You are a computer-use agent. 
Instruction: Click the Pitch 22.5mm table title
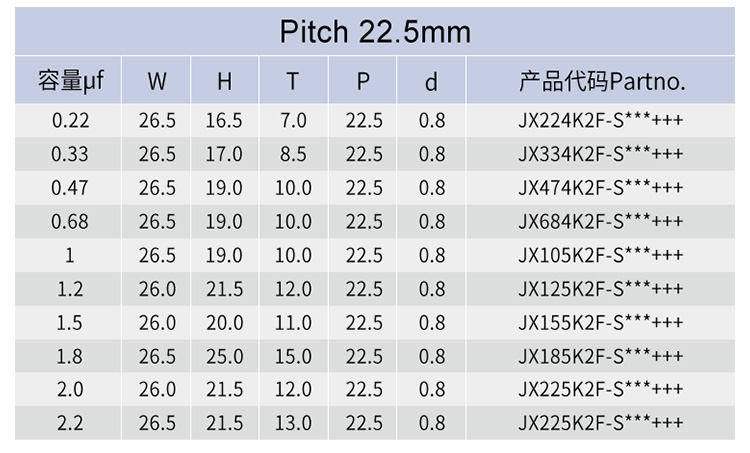[x=374, y=32]
